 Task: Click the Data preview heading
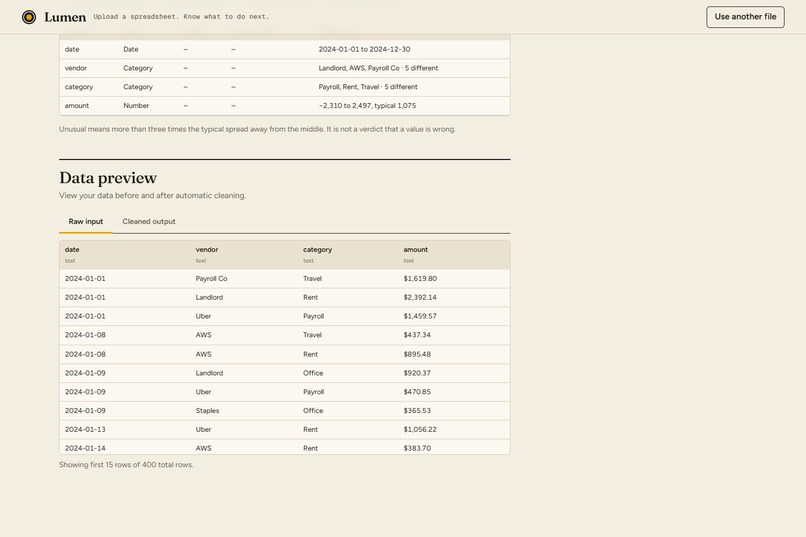coord(108,178)
